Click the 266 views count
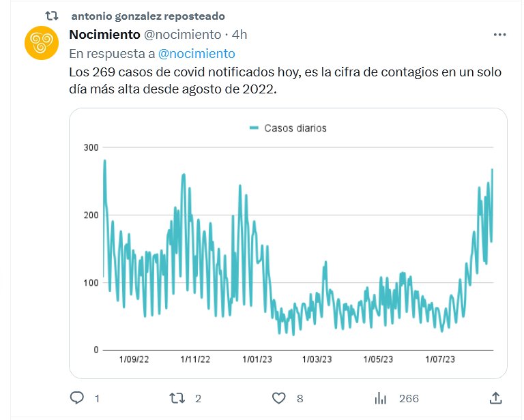This screenshot has width=524, height=420. pos(409,398)
